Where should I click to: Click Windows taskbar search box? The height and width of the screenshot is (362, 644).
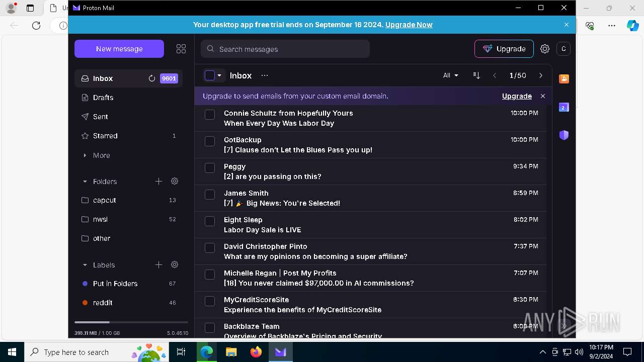97,352
